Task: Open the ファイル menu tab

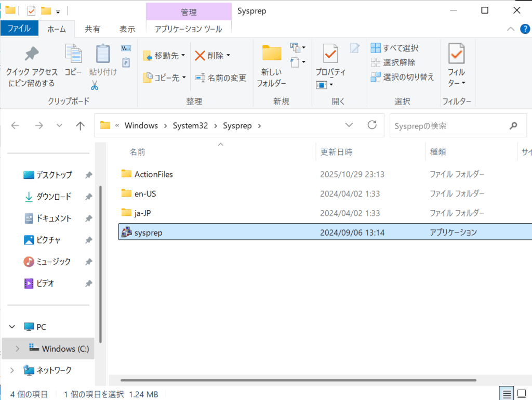Action: (19, 29)
